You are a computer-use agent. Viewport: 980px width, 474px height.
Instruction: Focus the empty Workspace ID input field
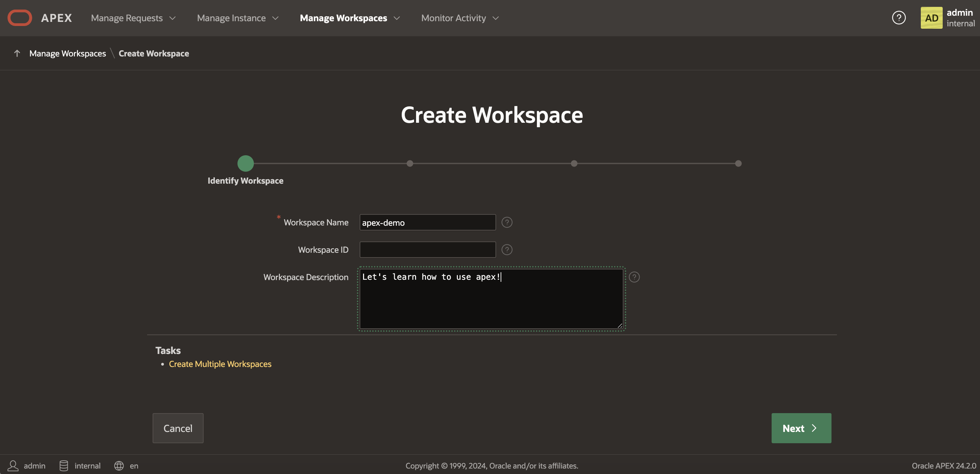pyautogui.click(x=427, y=250)
